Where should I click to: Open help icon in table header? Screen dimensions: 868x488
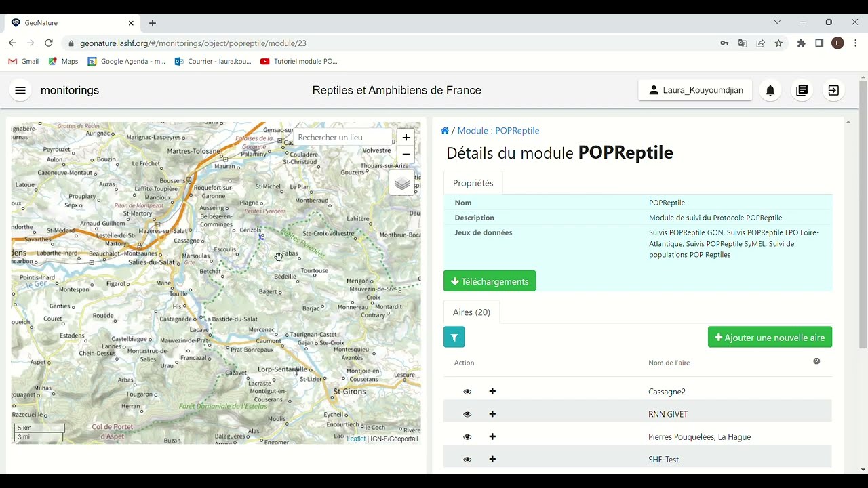[816, 361]
